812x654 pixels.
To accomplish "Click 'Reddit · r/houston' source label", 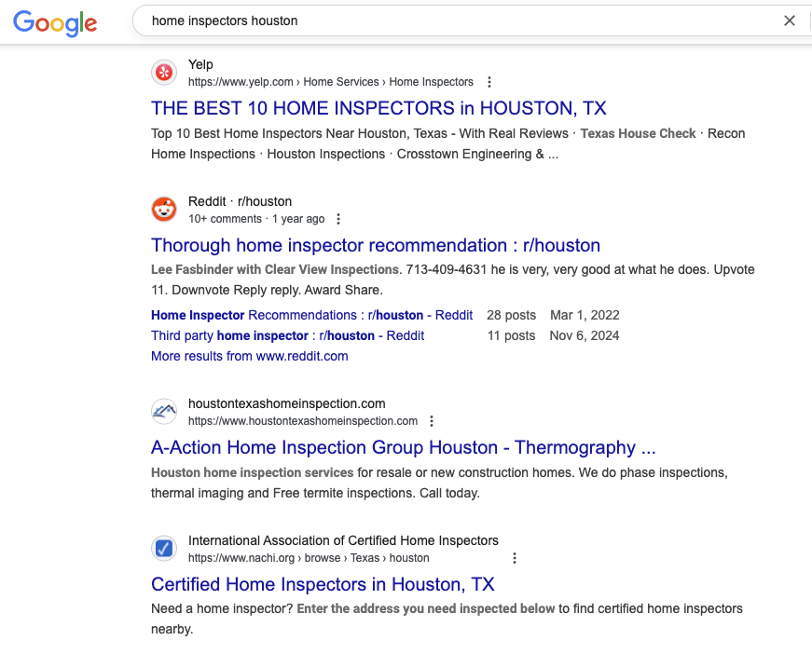I will (x=240, y=201).
